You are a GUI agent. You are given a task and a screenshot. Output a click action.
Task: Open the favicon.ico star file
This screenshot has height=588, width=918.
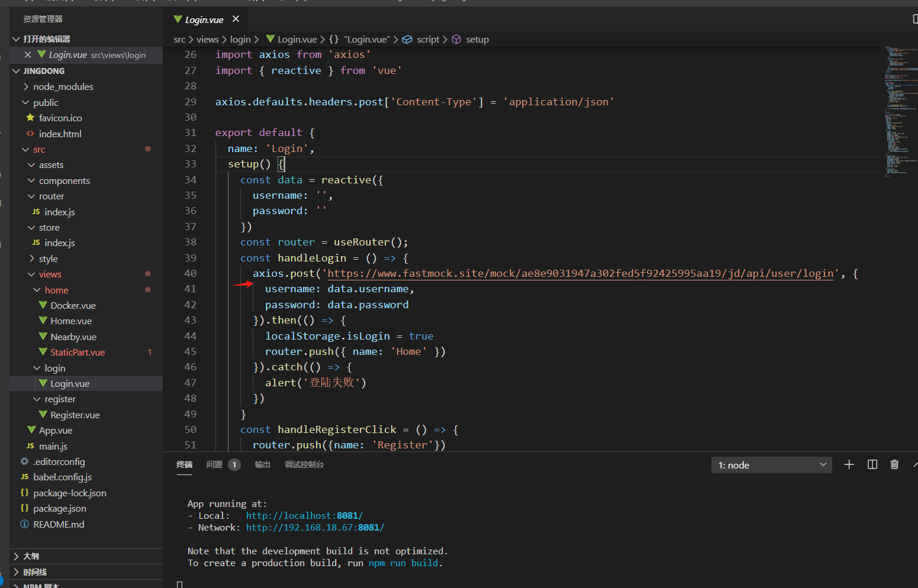pyautogui.click(x=60, y=118)
